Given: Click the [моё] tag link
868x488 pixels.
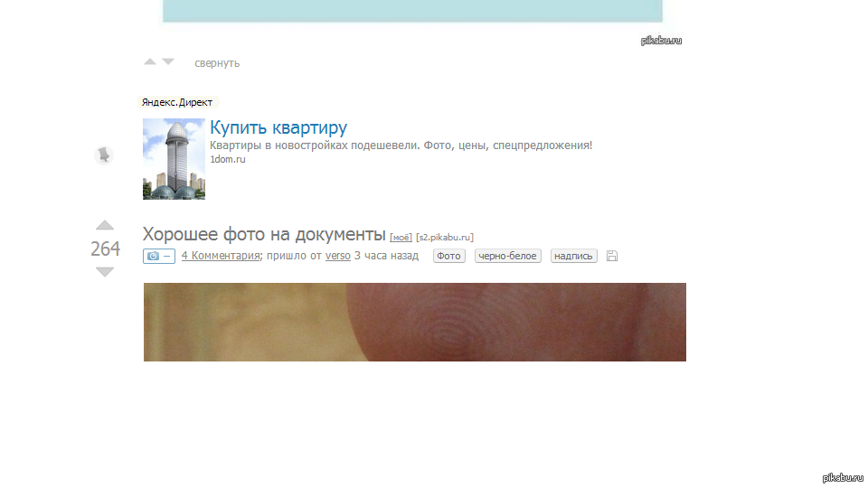Looking at the screenshot, I should (x=401, y=238).
